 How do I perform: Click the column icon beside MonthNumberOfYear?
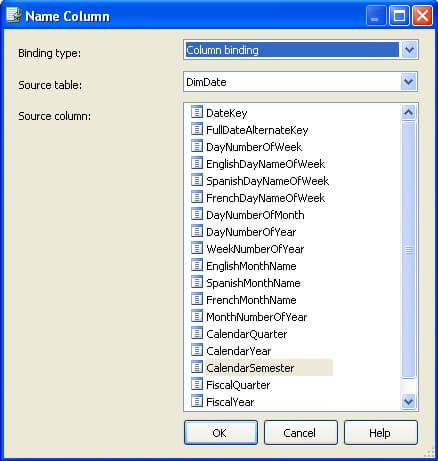click(197, 316)
